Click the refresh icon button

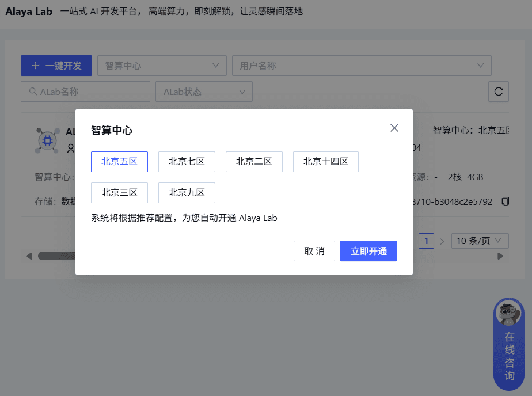tap(499, 92)
